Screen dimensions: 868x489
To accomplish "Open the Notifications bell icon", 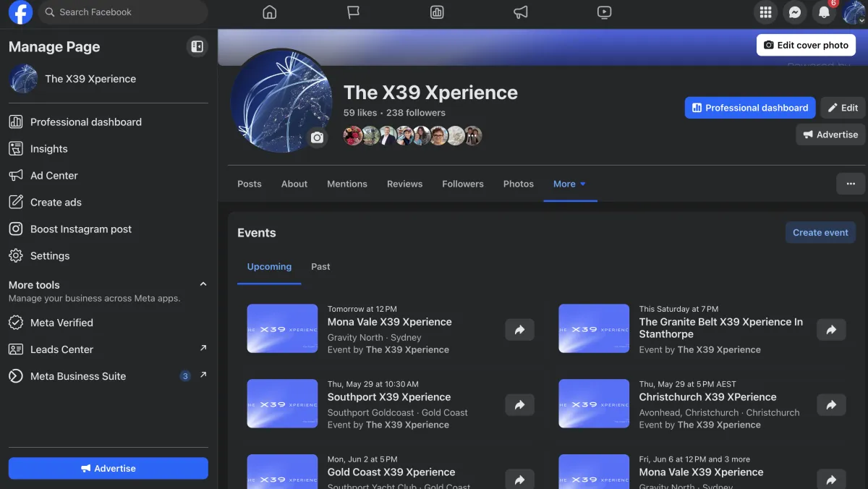I will pos(824,12).
